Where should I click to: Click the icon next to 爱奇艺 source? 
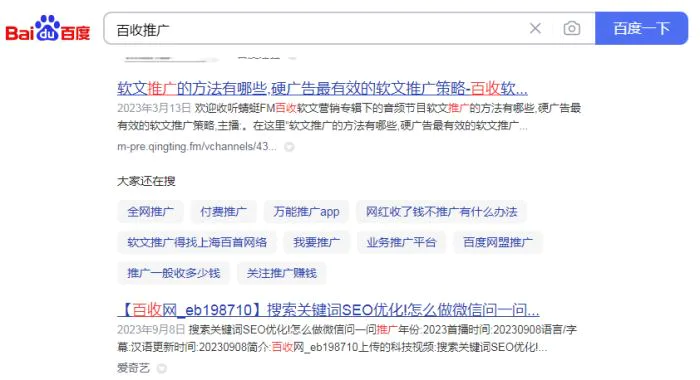click(x=162, y=368)
